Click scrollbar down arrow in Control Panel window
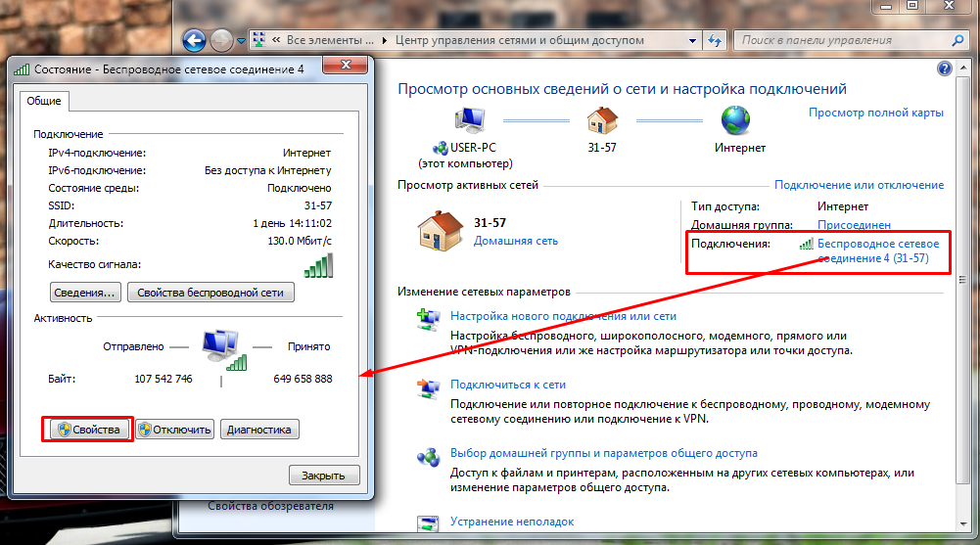This screenshot has height=545, width=980. coord(962,524)
